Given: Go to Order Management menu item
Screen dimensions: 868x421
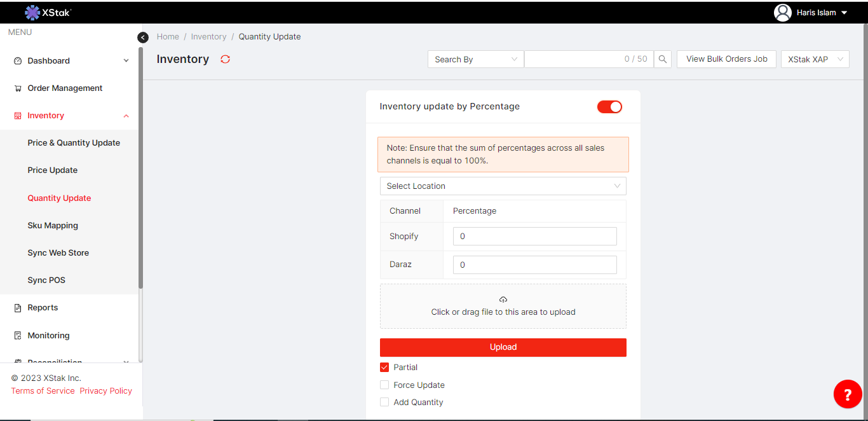Looking at the screenshot, I should (x=65, y=88).
